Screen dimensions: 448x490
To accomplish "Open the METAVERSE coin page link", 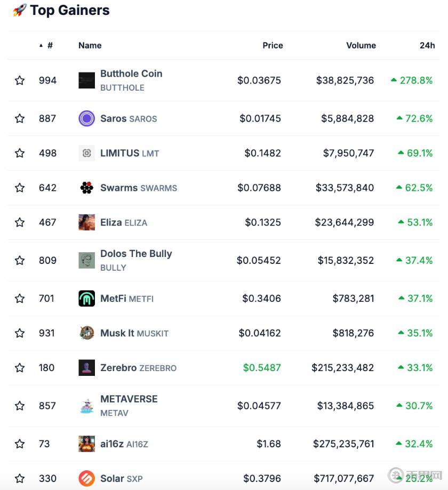I will click(x=129, y=399).
